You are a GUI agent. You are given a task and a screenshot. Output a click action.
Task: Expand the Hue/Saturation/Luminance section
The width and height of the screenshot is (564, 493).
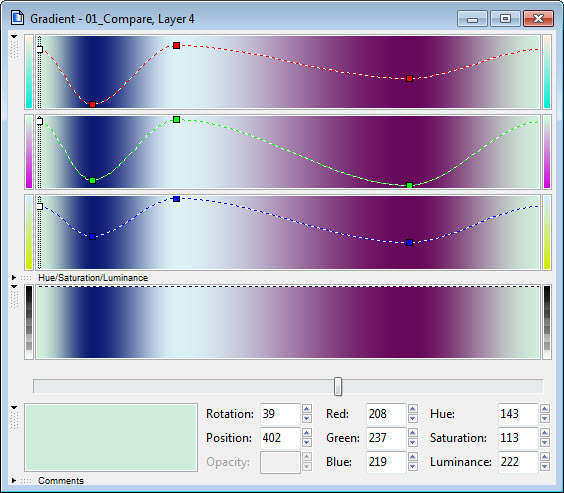click(14, 278)
